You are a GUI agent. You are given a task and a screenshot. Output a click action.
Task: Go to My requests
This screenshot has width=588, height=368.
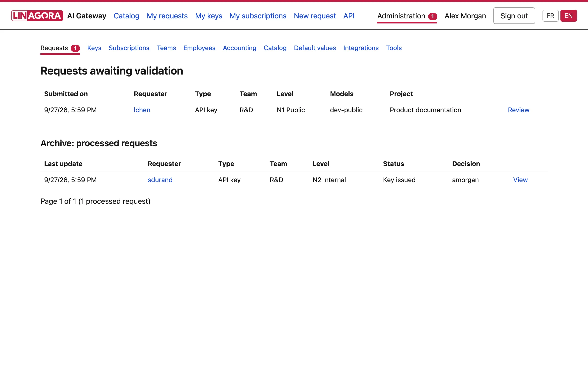click(x=167, y=16)
